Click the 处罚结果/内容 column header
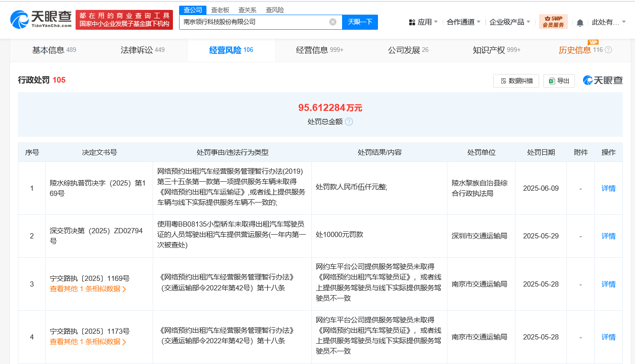The width and height of the screenshot is (635, 364). click(x=379, y=152)
